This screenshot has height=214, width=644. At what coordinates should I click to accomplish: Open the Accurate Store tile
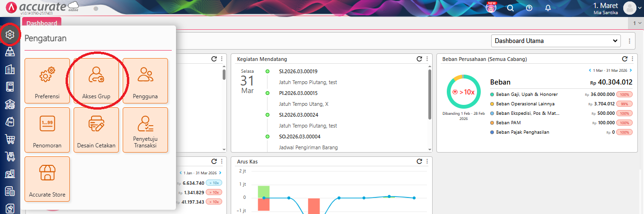coord(47,179)
